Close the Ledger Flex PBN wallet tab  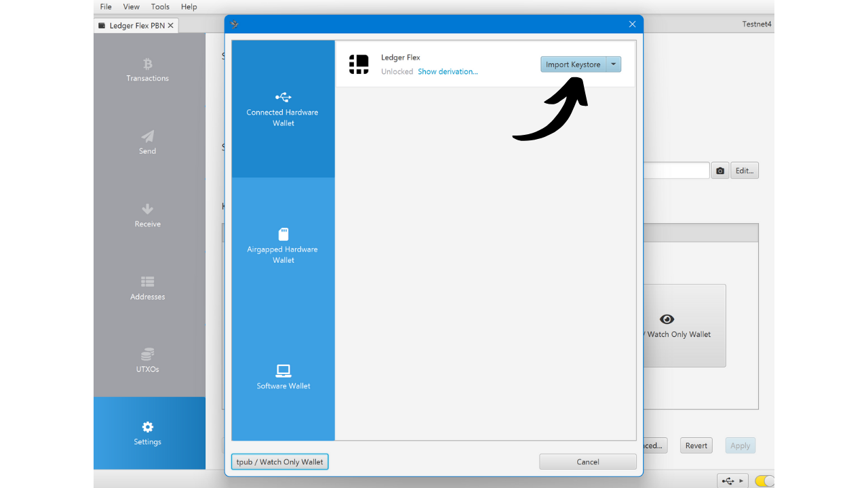[x=171, y=26]
